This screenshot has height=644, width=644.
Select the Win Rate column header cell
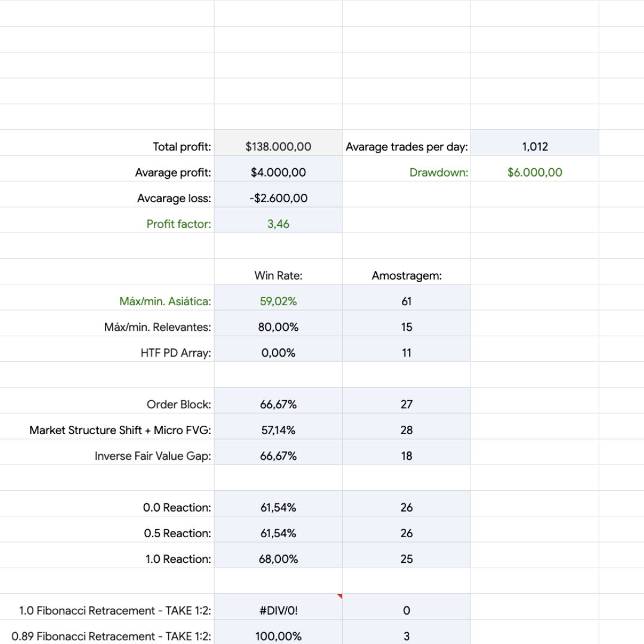coord(278,275)
